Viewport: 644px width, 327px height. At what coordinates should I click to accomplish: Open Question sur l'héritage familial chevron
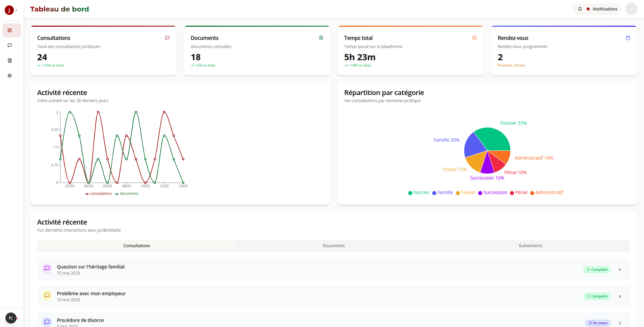click(620, 270)
